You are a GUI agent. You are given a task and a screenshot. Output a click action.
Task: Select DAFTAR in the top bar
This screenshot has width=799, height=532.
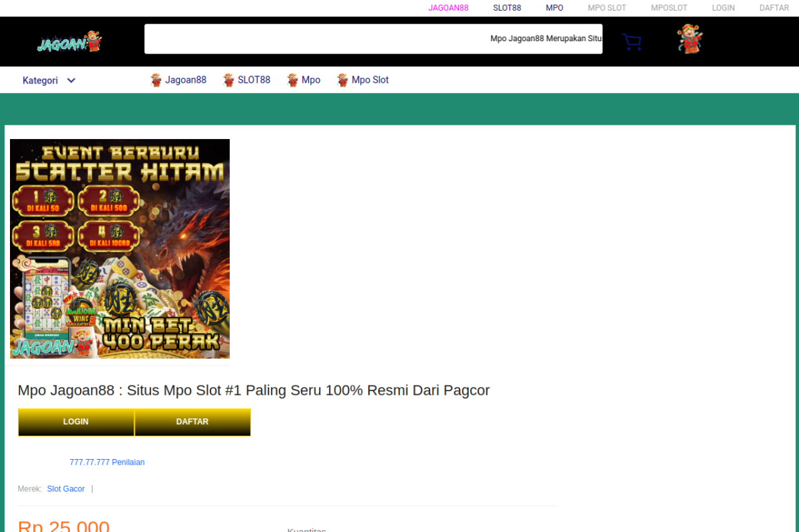774,8
